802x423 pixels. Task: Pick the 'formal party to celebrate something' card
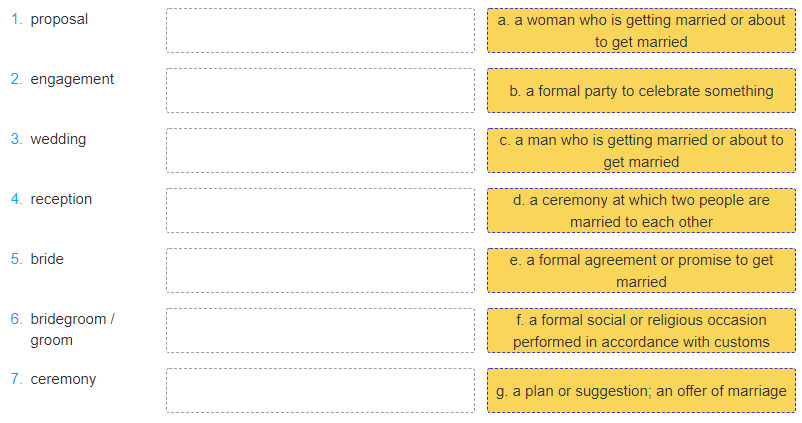click(x=641, y=91)
